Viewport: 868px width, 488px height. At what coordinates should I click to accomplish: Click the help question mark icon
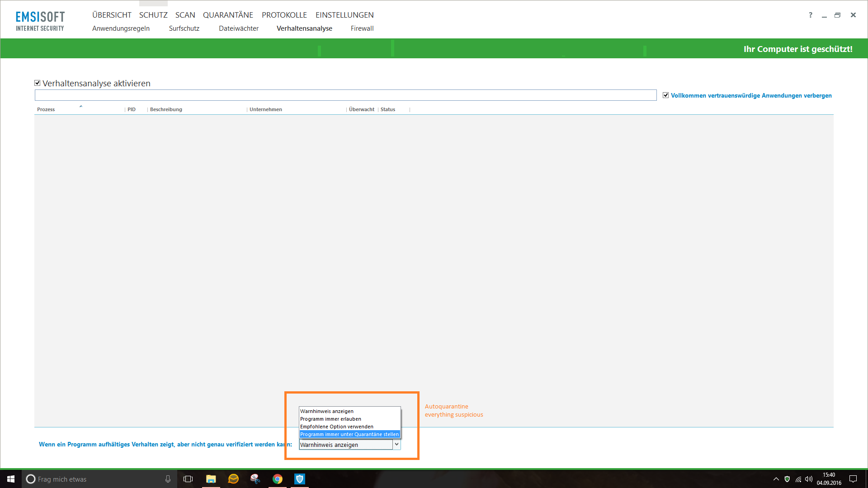click(810, 15)
